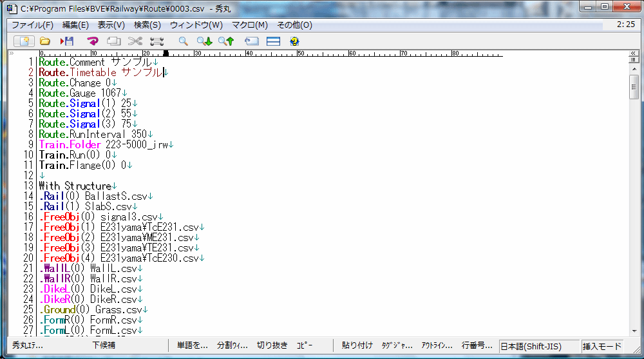
Task: Click line 26 .FormR(0) FormR.csv
Action: click(x=88, y=320)
